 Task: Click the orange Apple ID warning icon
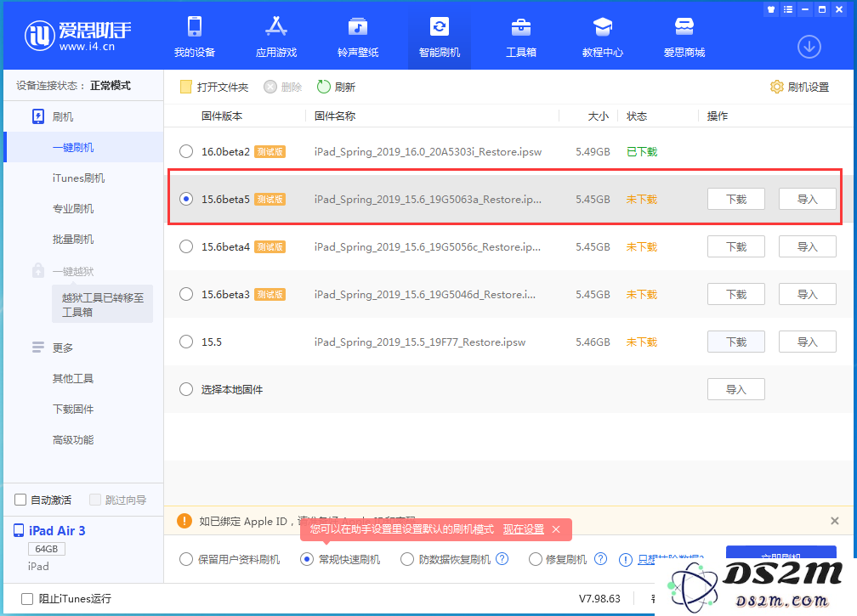(x=184, y=521)
